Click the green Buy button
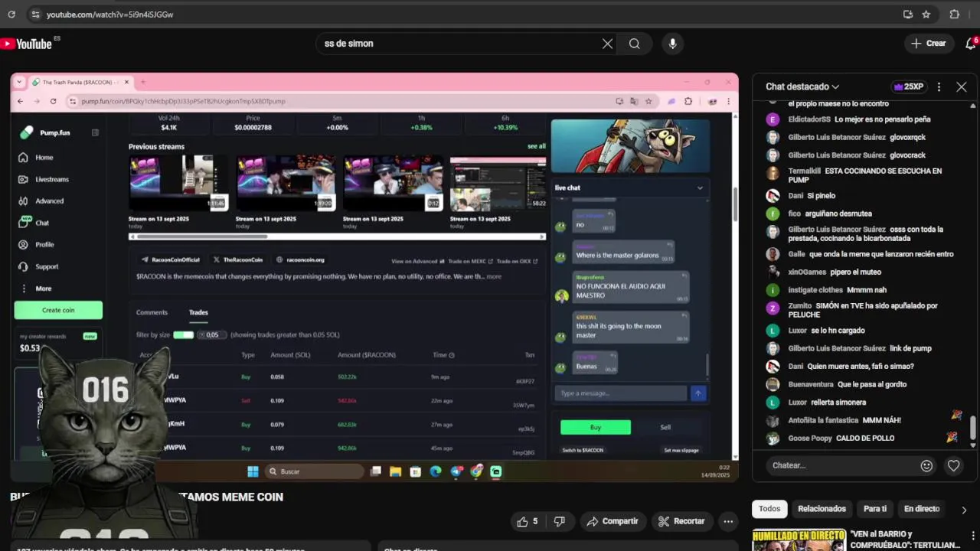The width and height of the screenshot is (980, 551). click(596, 427)
